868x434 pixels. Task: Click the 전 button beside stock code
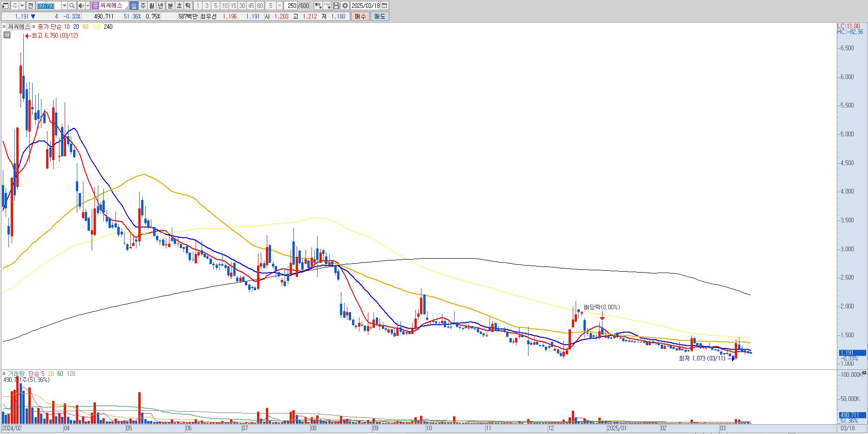coord(30,6)
